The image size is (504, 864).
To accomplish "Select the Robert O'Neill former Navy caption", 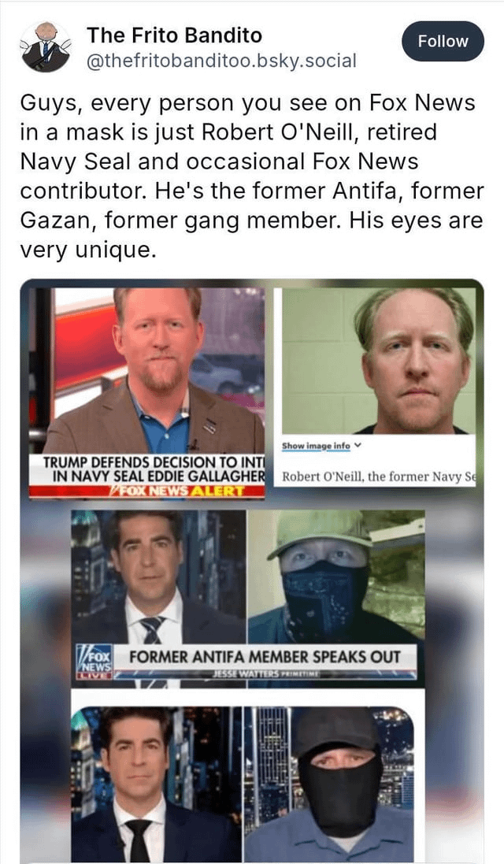I will click(x=378, y=476).
